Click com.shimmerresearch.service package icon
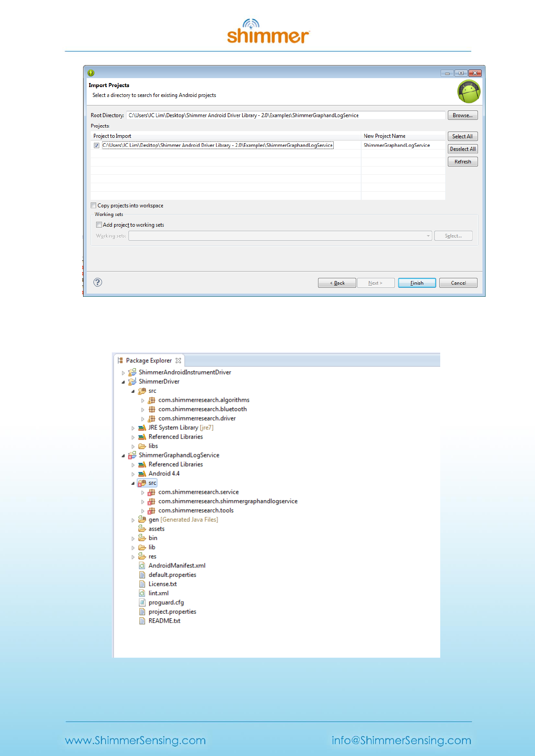The height and width of the screenshot is (756, 535). pos(152,492)
